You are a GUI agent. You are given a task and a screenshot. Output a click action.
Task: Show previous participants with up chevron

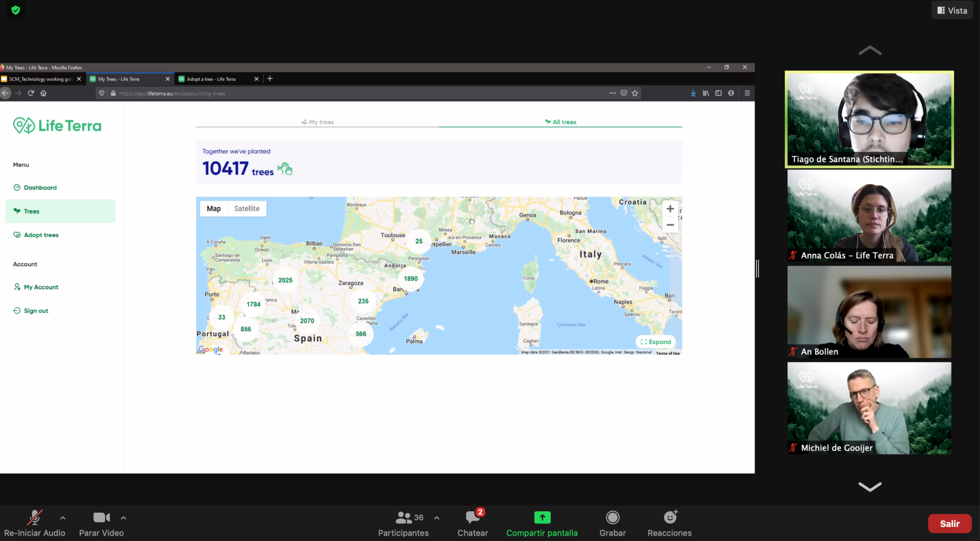coord(870,50)
